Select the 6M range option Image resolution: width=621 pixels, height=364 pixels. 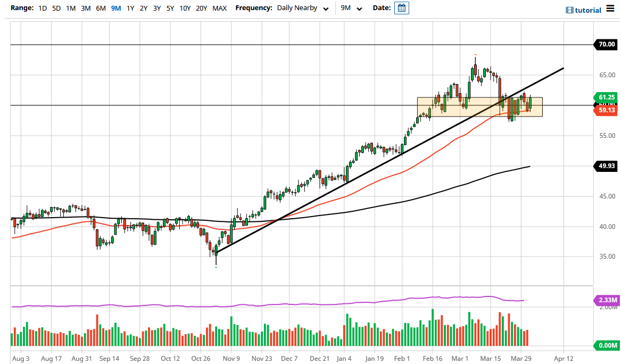click(x=101, y=8)
